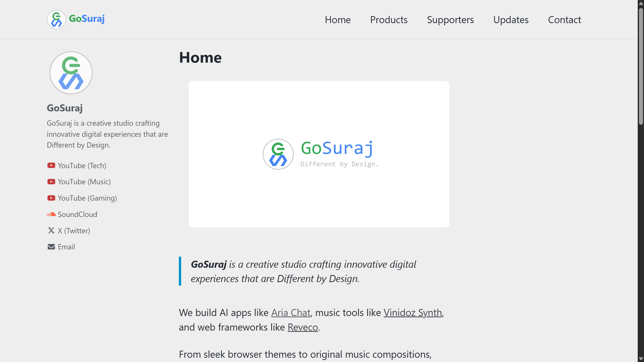Click the YouTube (Gaming) red icon

tap(51, 198)
